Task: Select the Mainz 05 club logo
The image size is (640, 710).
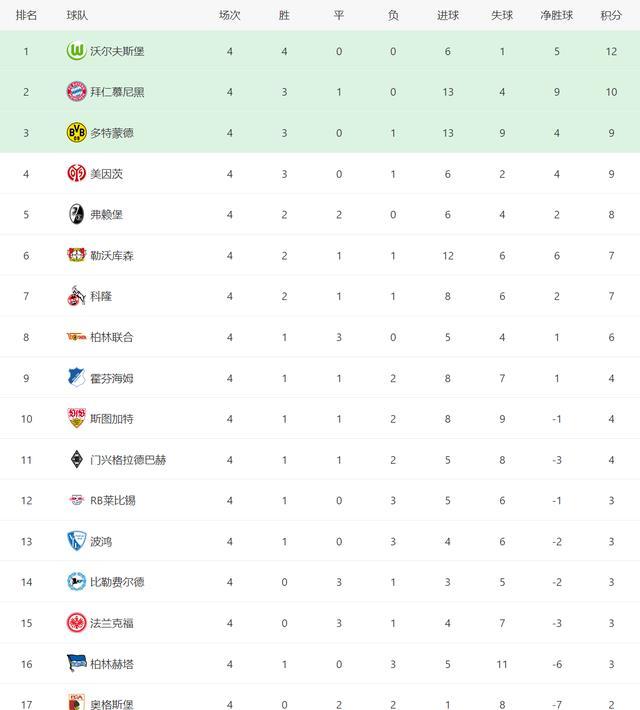Action: pos(76,173)
